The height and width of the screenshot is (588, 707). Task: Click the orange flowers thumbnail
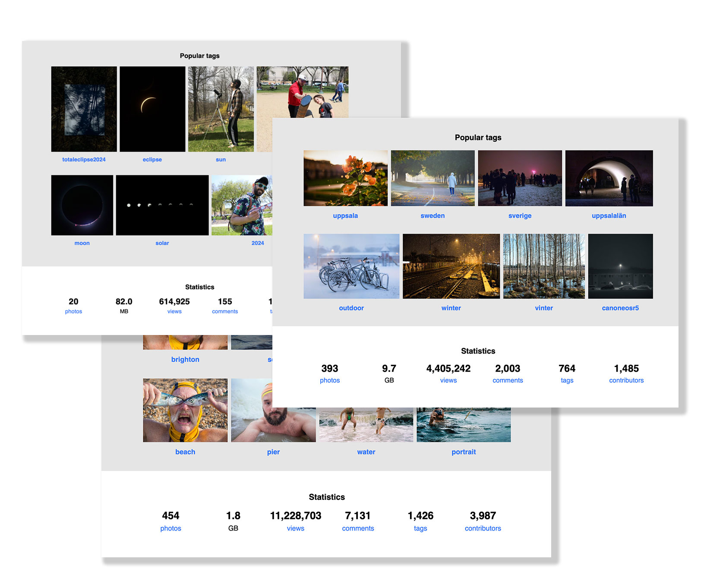[345, 178]
